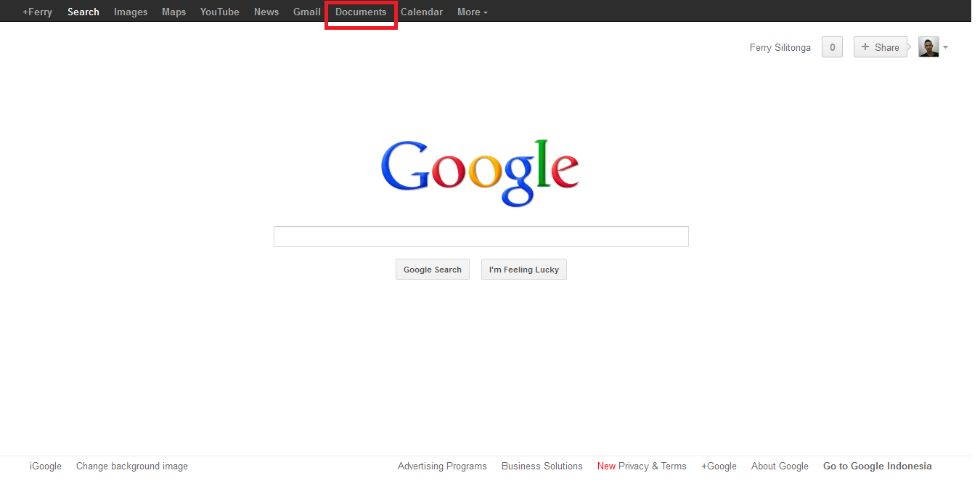Open Documents in the top bar
Viewport: 980px width, 489px height.
point(361,12)
